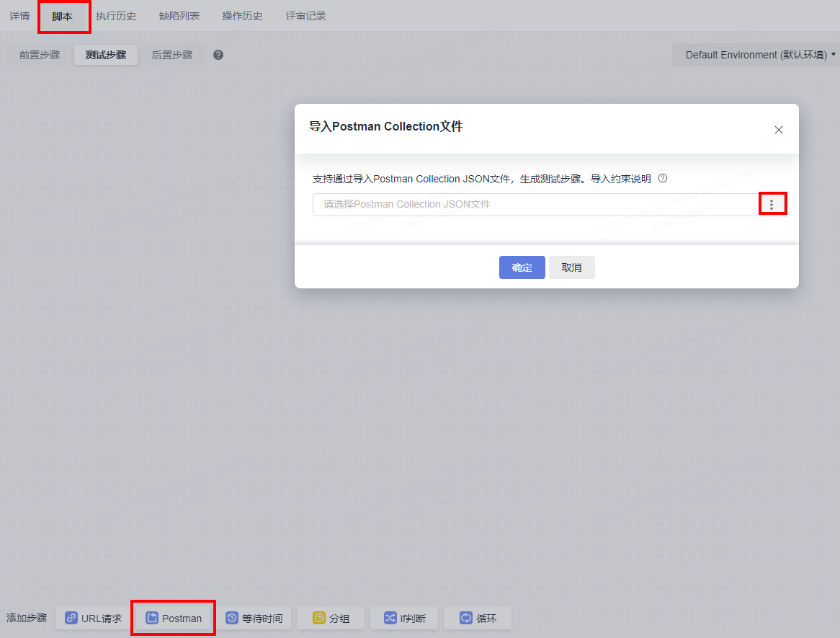The image size is (840, 638).
Task: Click the Postman Collection JSON file input
Action: tap(536, 204)
